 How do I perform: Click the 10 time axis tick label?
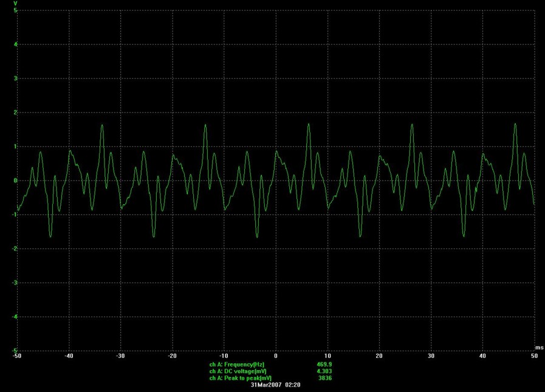click(x=327, y=356)
